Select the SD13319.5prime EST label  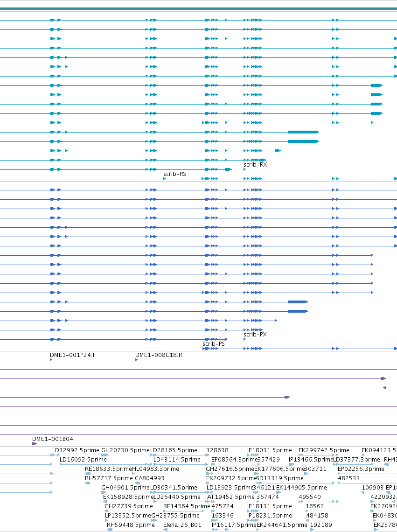click(280, 478)
